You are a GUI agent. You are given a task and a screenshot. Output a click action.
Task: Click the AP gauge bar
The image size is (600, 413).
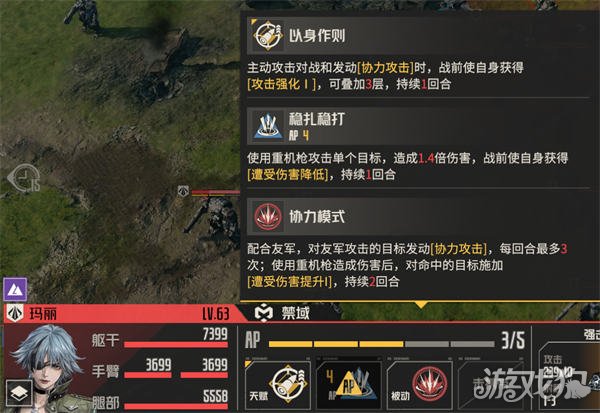[x=382, y=344]
